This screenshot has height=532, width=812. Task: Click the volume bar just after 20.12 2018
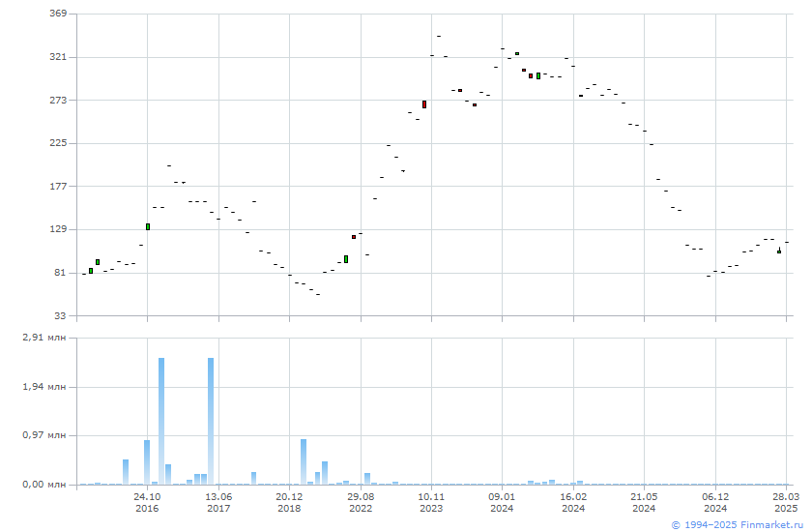pos(304,462)
